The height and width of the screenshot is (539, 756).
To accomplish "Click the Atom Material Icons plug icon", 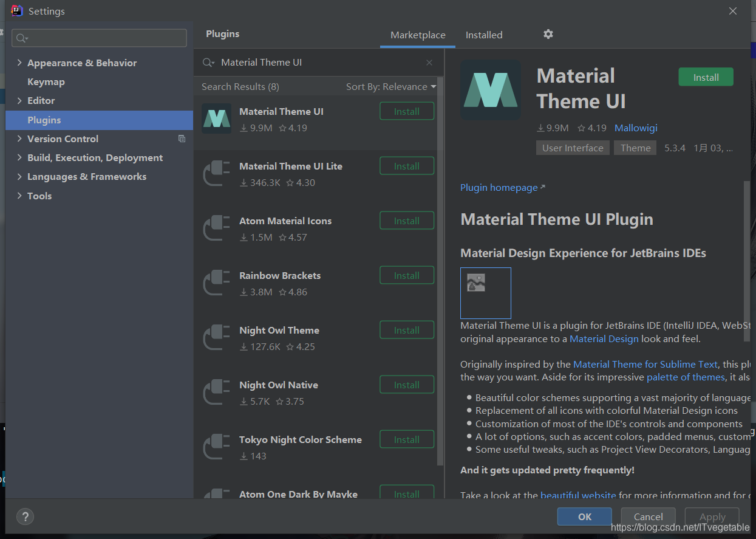I will coord(216,228).
